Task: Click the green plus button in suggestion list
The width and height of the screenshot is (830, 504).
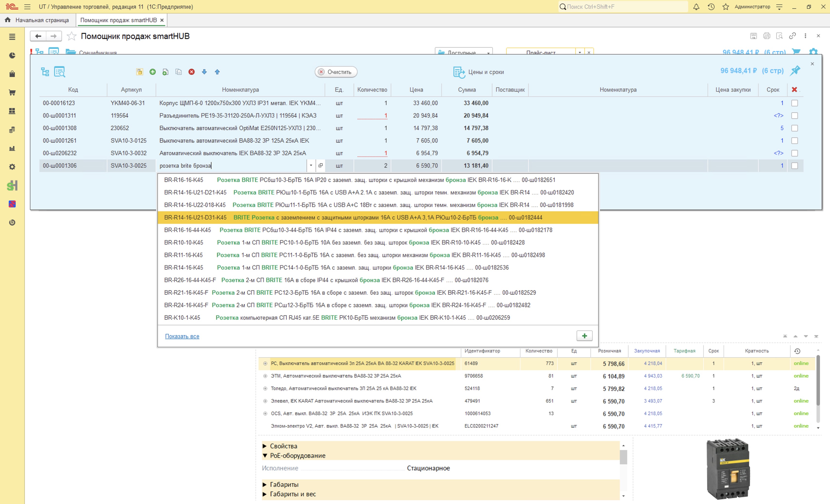Action: point(584,336)
